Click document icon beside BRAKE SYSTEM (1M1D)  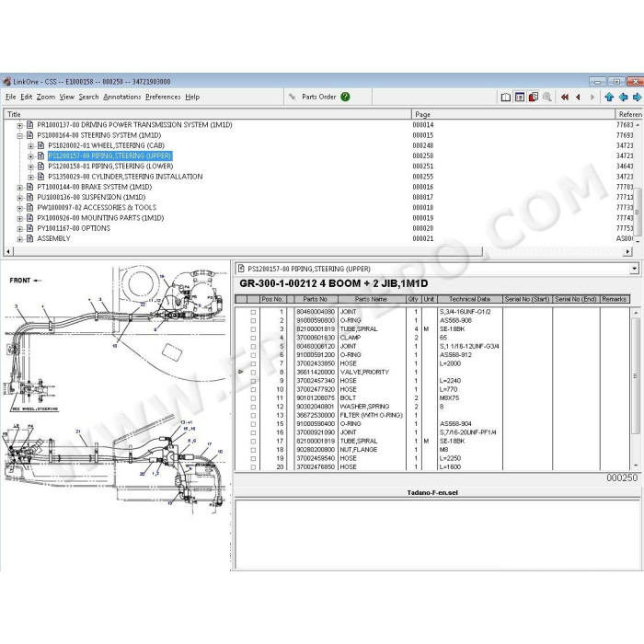[29, 187]
